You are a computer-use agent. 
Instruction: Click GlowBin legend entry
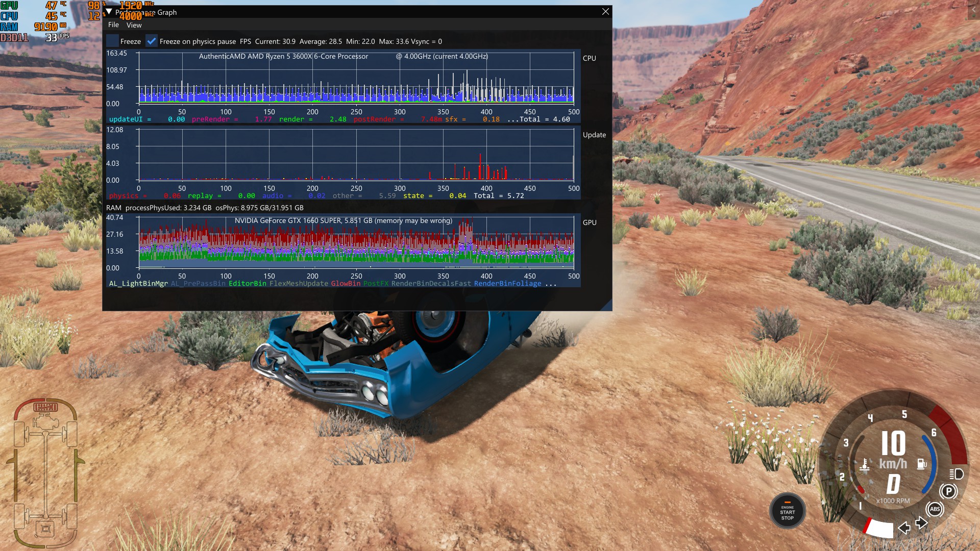pos(346,284)
